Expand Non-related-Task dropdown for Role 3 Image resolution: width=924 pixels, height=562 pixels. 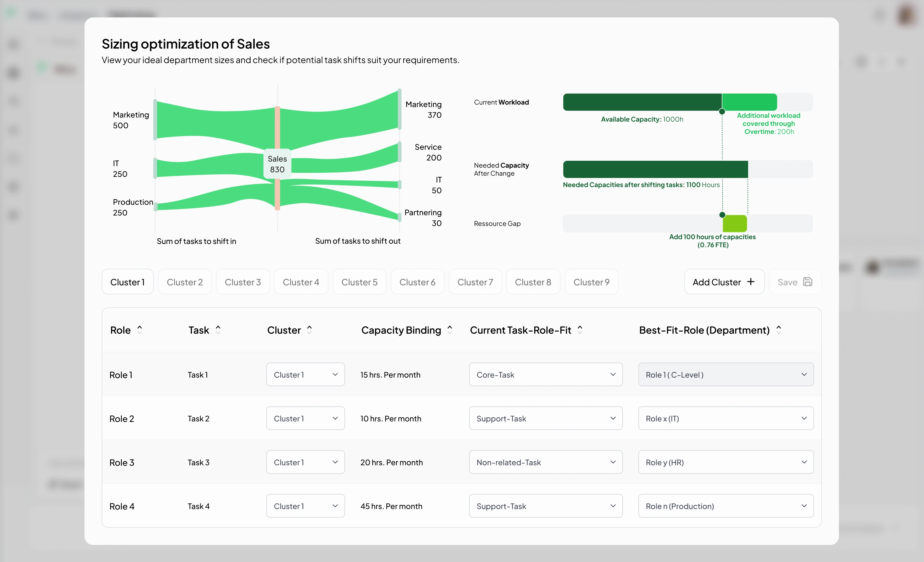click(546, 462)
